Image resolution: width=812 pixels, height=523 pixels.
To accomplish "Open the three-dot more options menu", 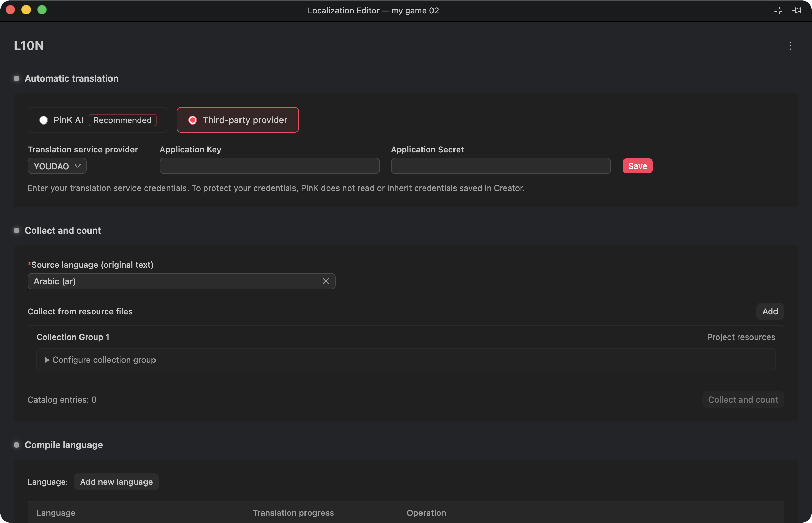I will (x=790, y=46).
